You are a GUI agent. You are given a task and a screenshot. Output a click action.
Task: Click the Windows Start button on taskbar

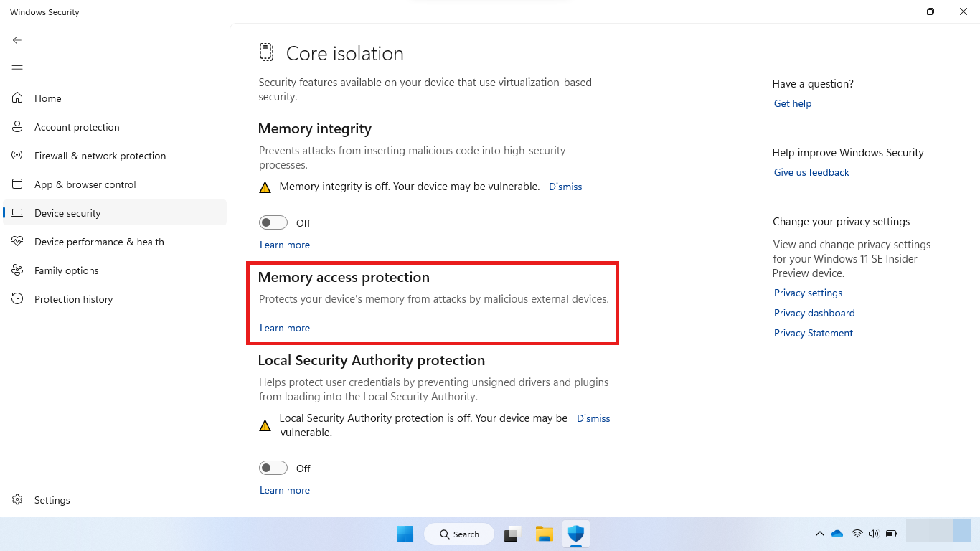405,534
